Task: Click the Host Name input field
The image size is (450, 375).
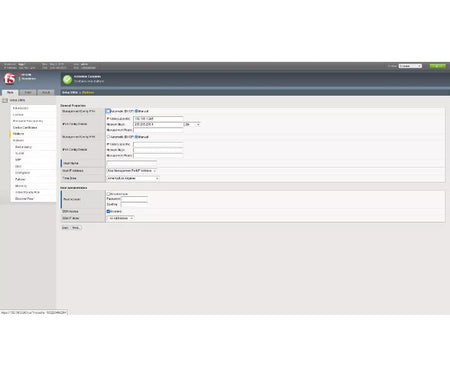Action: 132,163
